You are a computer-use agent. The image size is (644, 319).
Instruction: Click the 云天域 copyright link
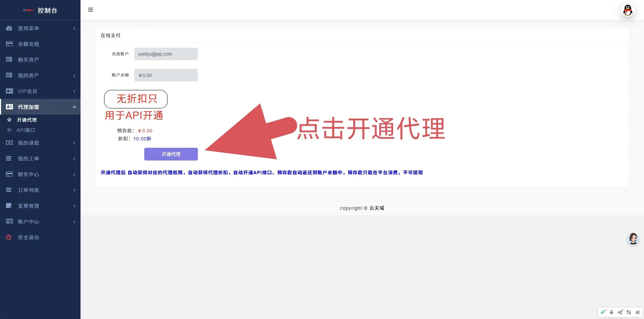(x=377, y=208)
